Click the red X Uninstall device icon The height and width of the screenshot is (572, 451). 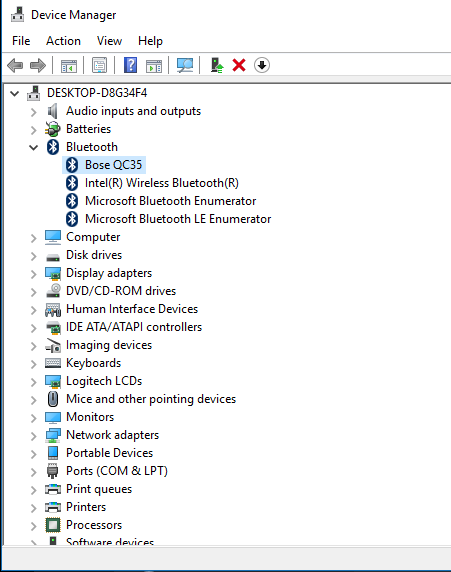[239, 66]
